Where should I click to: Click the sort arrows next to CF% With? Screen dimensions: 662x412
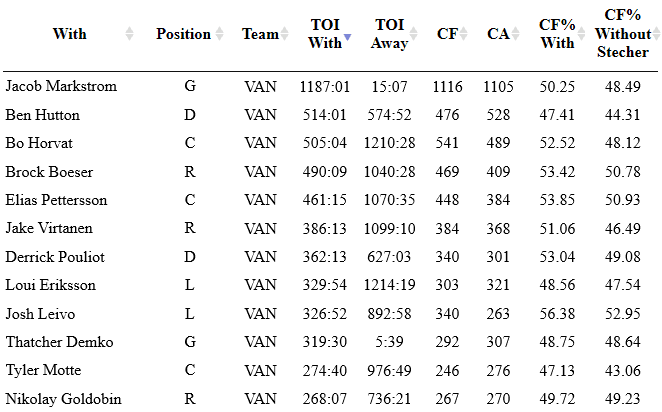click(582, 34)
